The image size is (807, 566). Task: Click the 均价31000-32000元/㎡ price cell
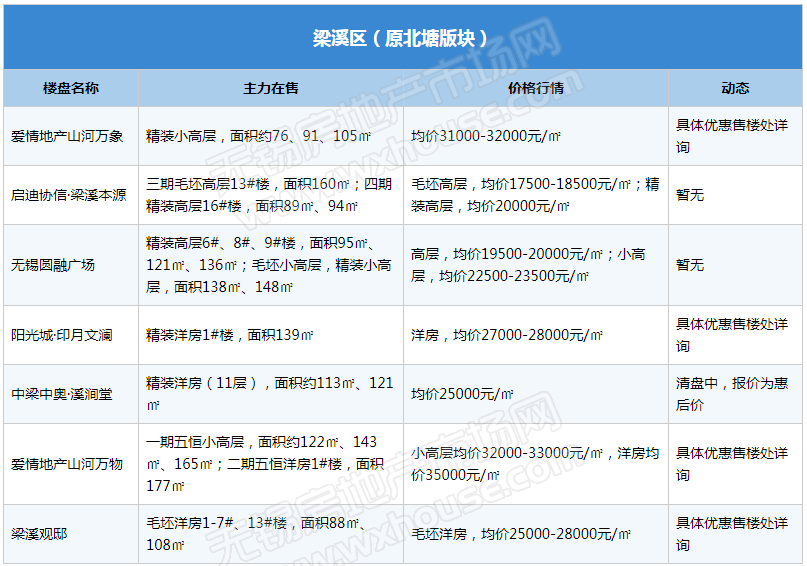click(x=486, y=136)
